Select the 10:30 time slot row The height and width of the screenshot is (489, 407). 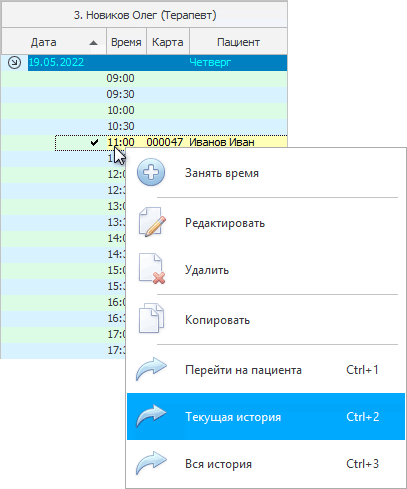coord(144,127)
